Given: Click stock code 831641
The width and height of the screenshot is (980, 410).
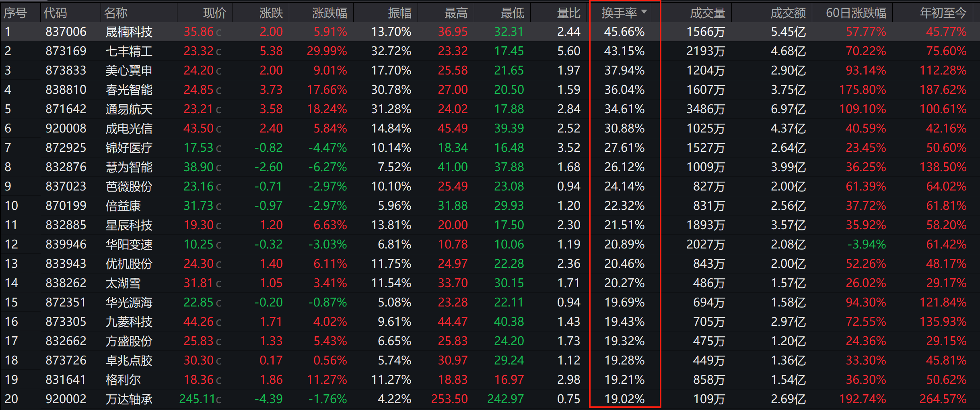Looking at the screenshot, I should tap(66, 380).
